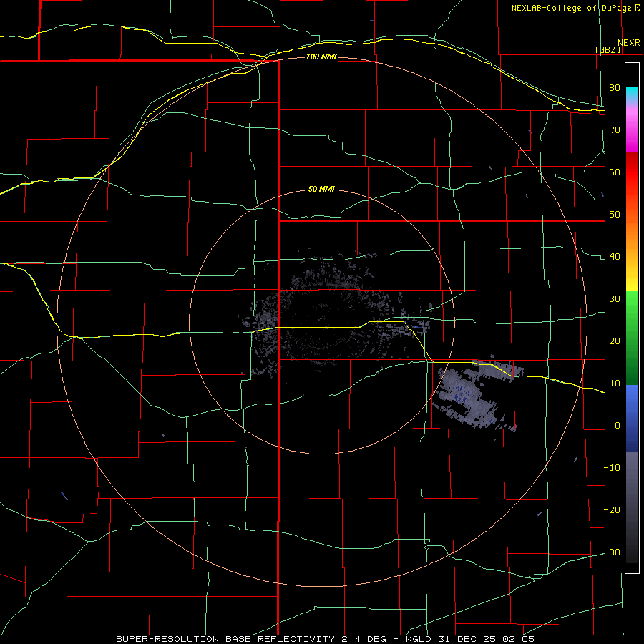Click the 40 dBZ scale value
The height and width of the screenshot is (644, 644).
pos(615,257)
